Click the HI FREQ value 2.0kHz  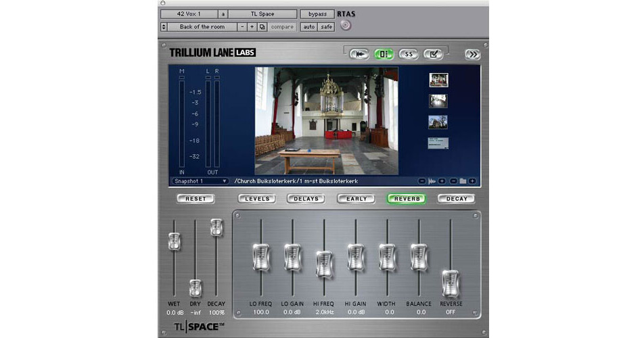tap(325, 312)
